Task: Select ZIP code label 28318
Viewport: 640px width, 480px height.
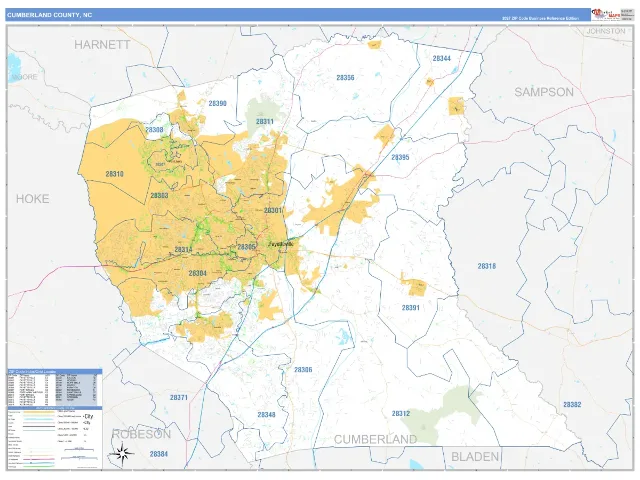Action: pyautogui.click(x=487, y=266)
